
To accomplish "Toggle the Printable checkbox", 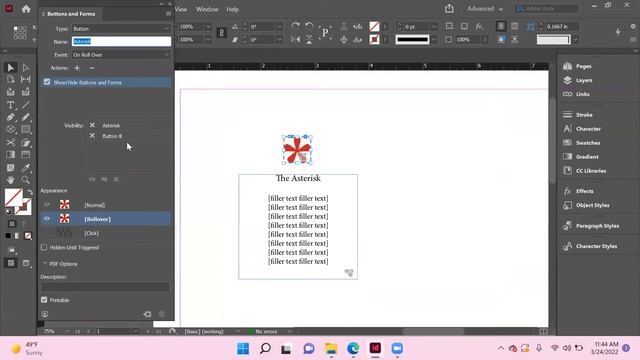I will click(44, 300).
